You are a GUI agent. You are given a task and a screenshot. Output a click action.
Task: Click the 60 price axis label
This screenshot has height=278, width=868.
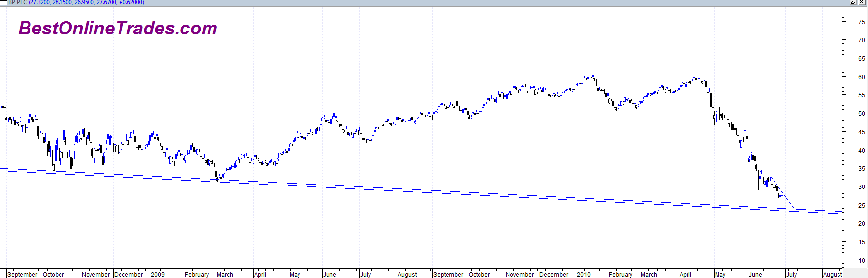coord(861,77)
